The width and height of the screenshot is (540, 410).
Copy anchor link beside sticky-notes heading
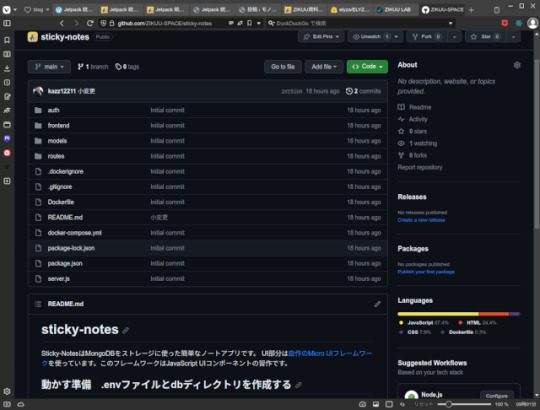(126, 330)
